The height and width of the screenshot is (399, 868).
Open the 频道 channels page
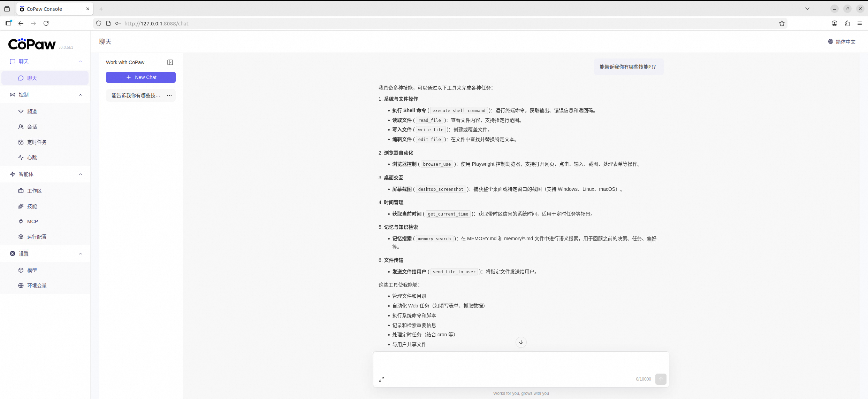45,111
